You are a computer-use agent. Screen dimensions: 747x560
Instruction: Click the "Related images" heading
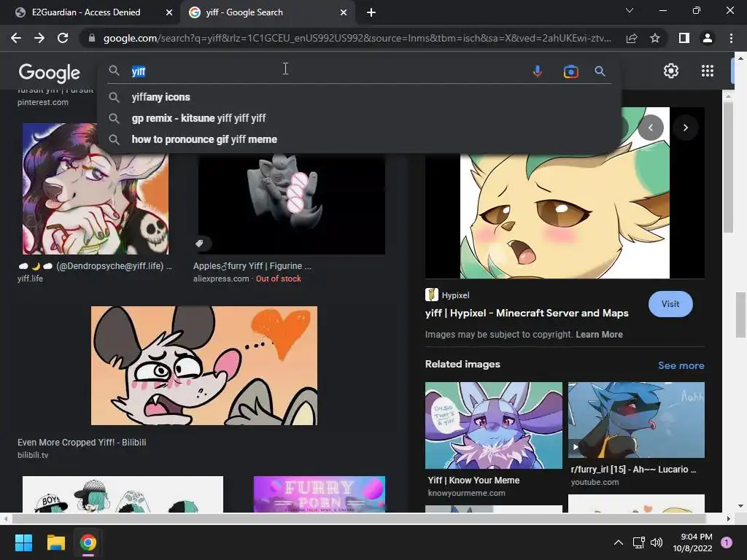[462, 364]
